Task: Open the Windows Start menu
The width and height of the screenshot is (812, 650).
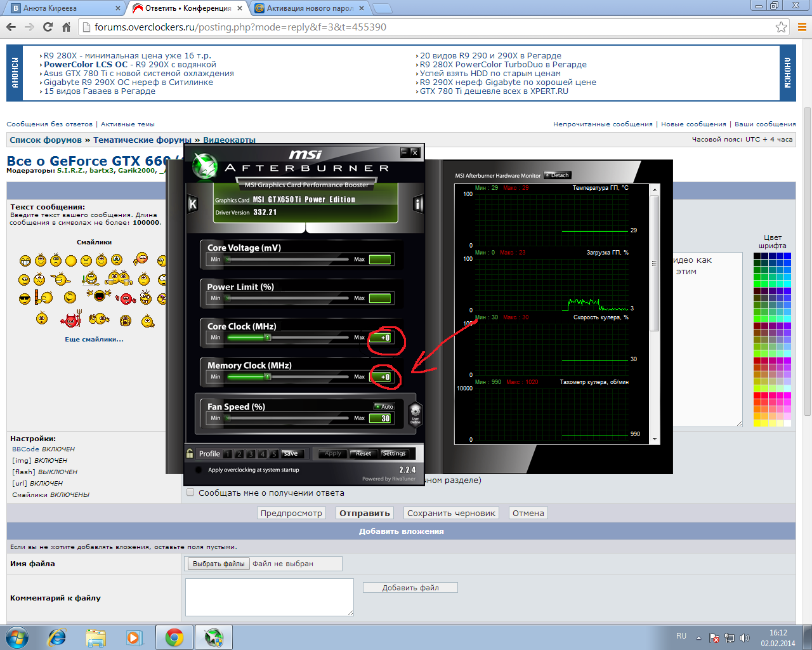Action: click(17, 637)
